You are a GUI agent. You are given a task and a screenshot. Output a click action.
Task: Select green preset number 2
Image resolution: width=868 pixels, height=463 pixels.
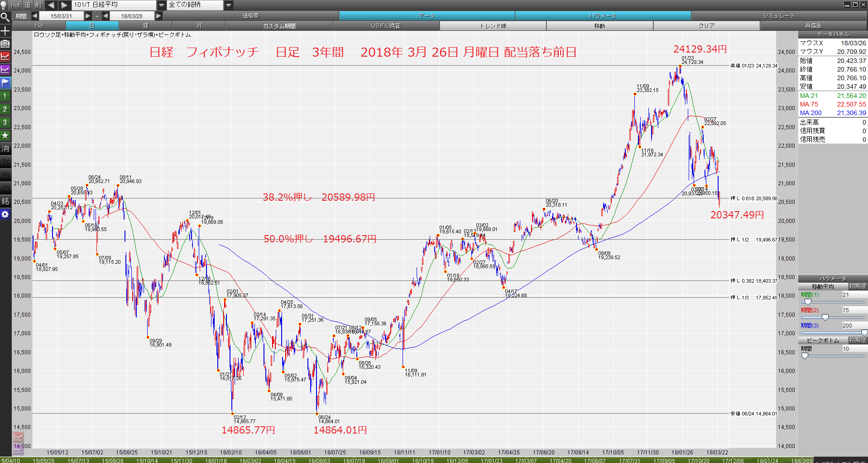5,109
